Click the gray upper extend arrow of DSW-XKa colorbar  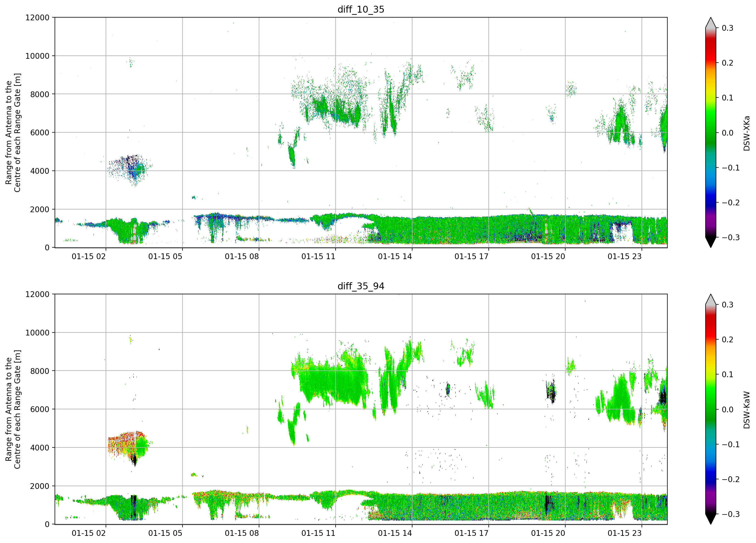711,23
